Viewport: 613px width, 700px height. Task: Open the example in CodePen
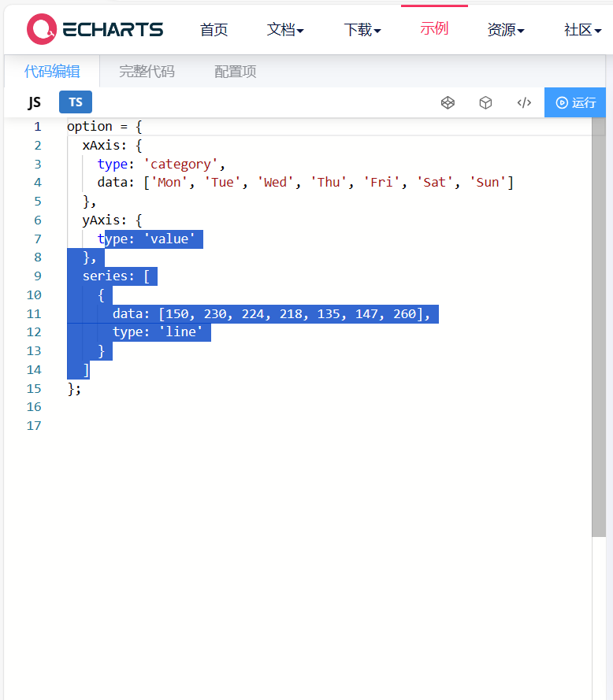coord(448,102)
